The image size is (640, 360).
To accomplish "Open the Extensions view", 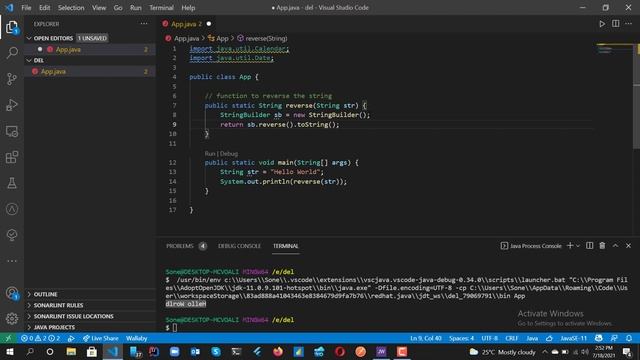I will 12,157.
